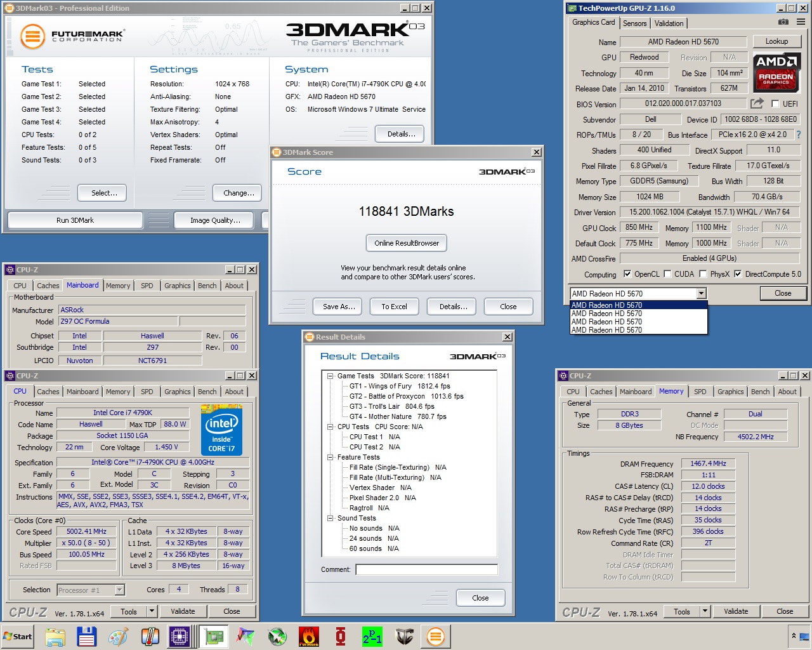Open Tools dropdown arrow in CPU-Z Intel processor window
812x650 pixels.
click(152, 611)
